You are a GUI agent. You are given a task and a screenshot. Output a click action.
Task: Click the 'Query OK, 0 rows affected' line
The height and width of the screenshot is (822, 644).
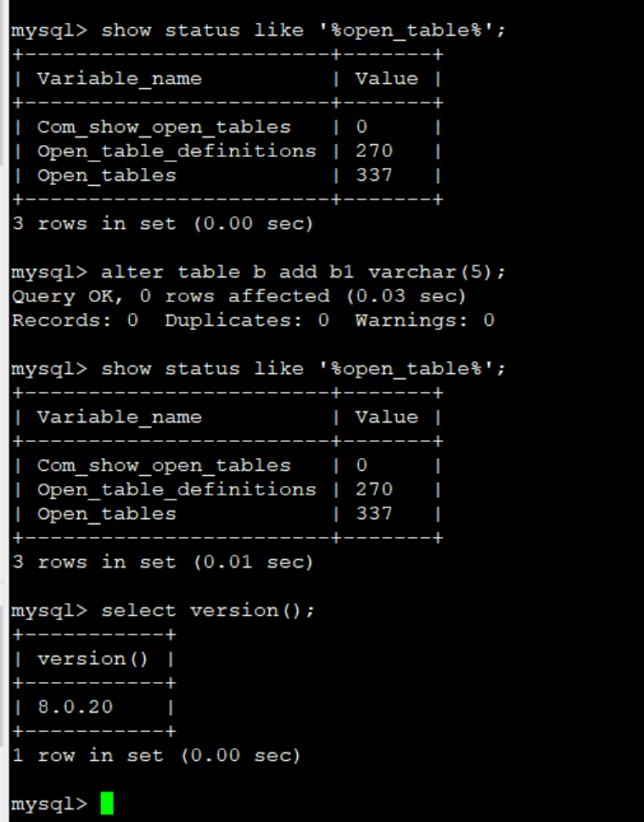pos(238,296)
